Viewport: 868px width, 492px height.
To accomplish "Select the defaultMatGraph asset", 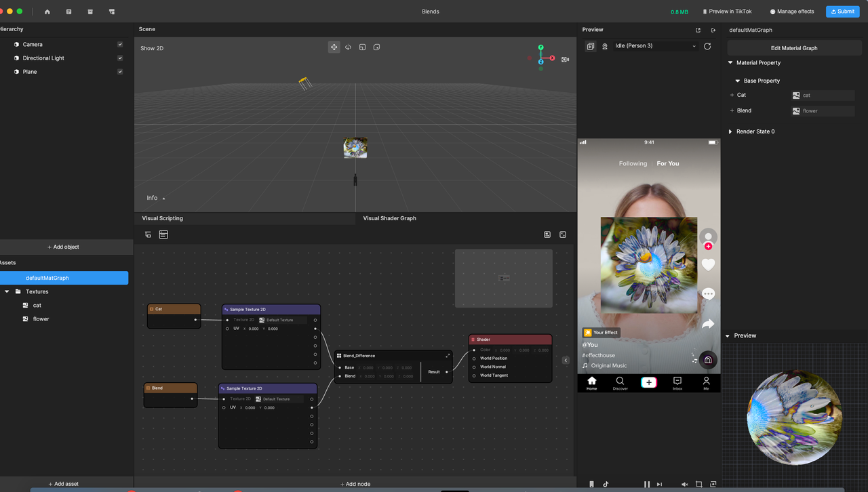I will (x=64, y=278).
